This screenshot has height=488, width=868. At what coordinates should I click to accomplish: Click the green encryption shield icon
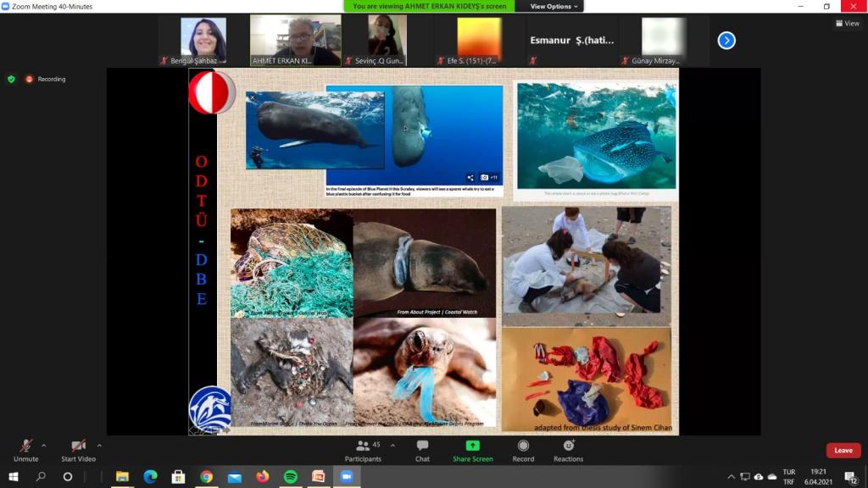(11, 79)
